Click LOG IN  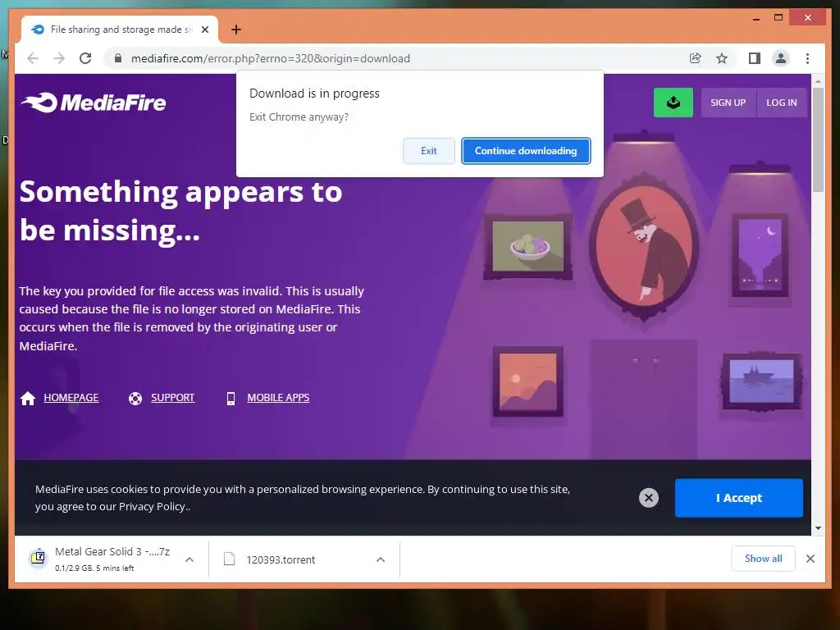782,103
